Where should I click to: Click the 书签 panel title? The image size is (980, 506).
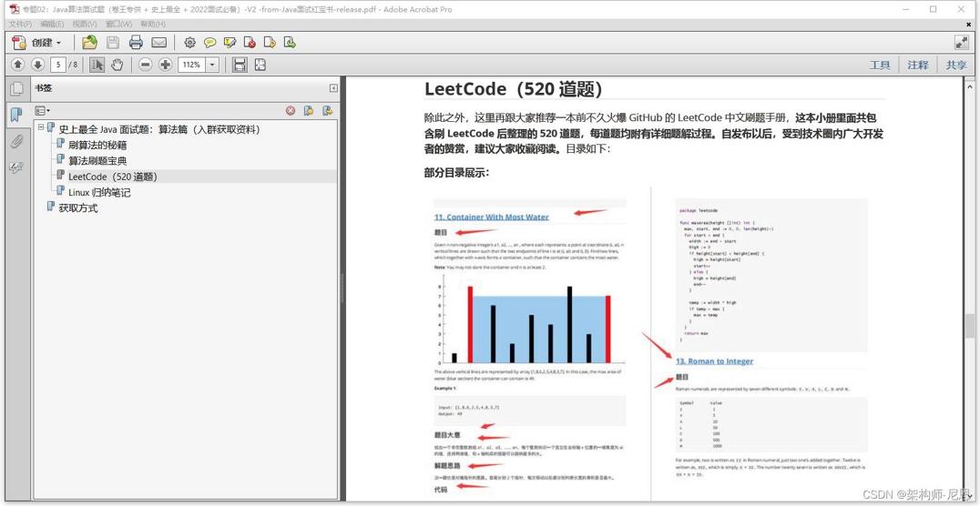[44, 88]
